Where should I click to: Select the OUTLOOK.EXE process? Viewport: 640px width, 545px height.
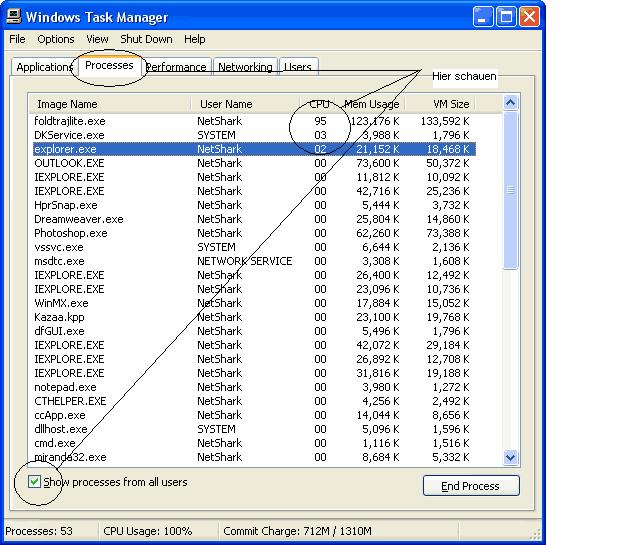click(x=254, y=163)
